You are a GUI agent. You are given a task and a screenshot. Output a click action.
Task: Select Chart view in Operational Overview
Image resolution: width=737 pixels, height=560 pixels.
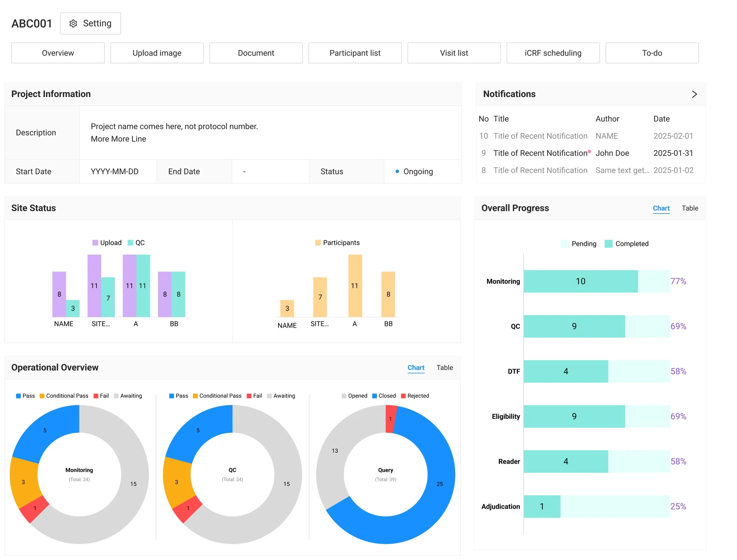point(416,368)
